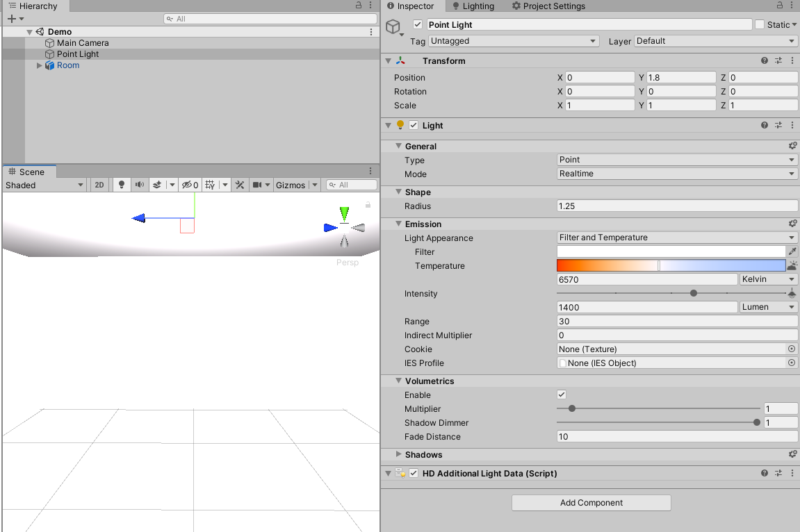Open the Gizmos dropdown arrow
The width and height of the screenshot is (800, 532).
315,185
